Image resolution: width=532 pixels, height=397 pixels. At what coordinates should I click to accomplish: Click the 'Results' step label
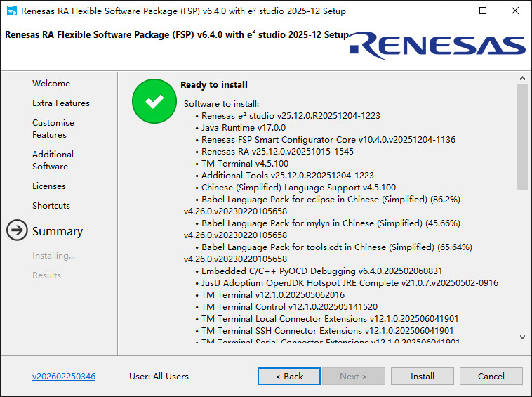point(47,275)
